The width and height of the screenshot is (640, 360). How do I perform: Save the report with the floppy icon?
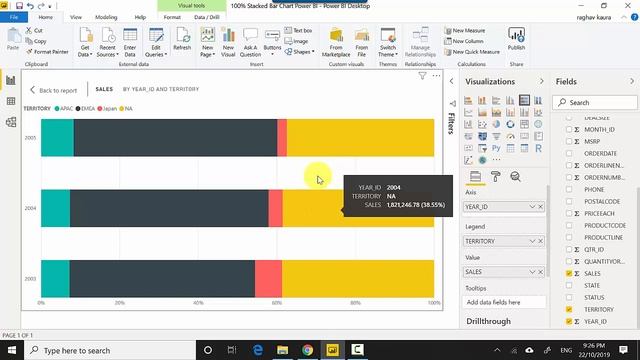[x=19, y=6]
